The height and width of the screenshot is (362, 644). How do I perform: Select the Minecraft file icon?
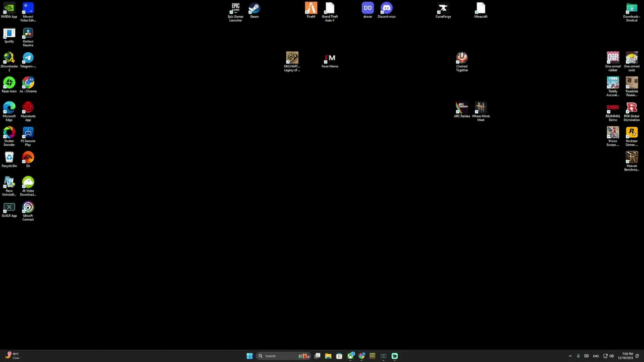coord(481,11)
